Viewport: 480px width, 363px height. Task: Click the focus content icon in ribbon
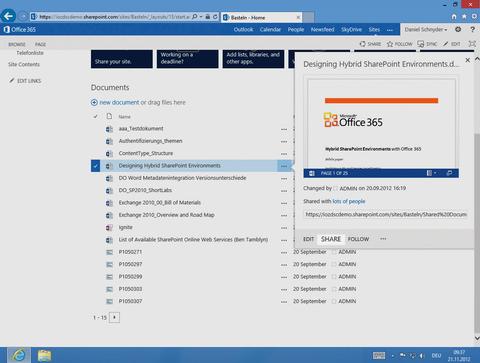pos(472,44)
